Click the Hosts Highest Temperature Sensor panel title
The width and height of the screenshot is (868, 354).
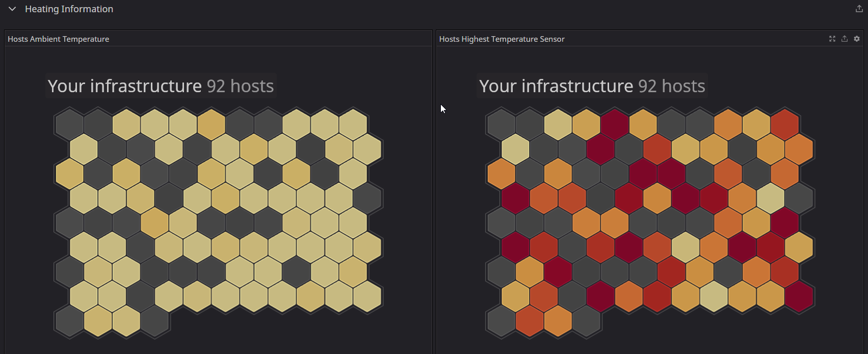pyautogui.click(x=502, y=39)
